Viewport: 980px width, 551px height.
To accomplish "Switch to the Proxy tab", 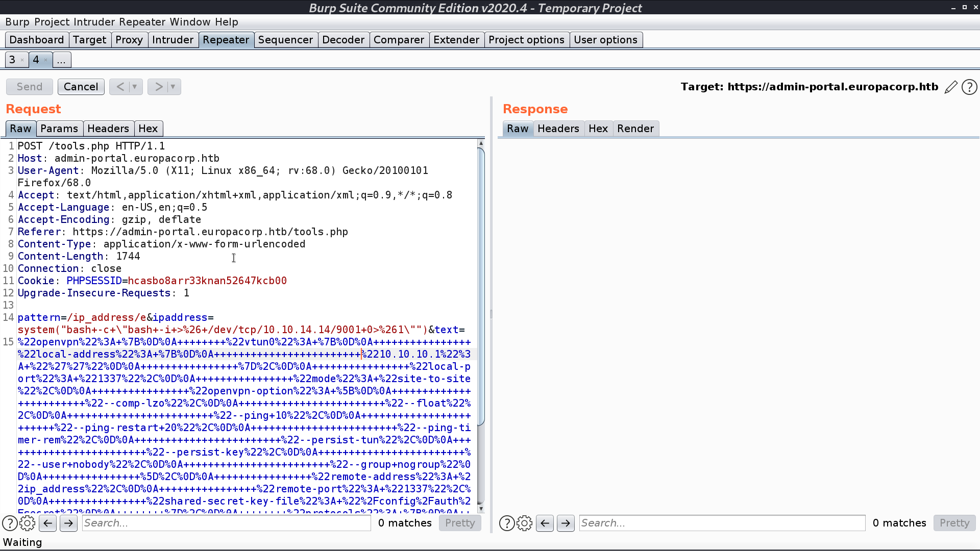I will (x=129, y=40).
